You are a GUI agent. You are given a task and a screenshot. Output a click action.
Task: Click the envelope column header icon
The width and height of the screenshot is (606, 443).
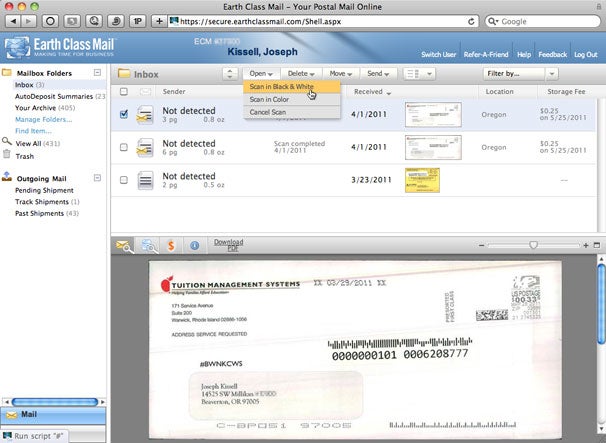(x=145, y=92)
